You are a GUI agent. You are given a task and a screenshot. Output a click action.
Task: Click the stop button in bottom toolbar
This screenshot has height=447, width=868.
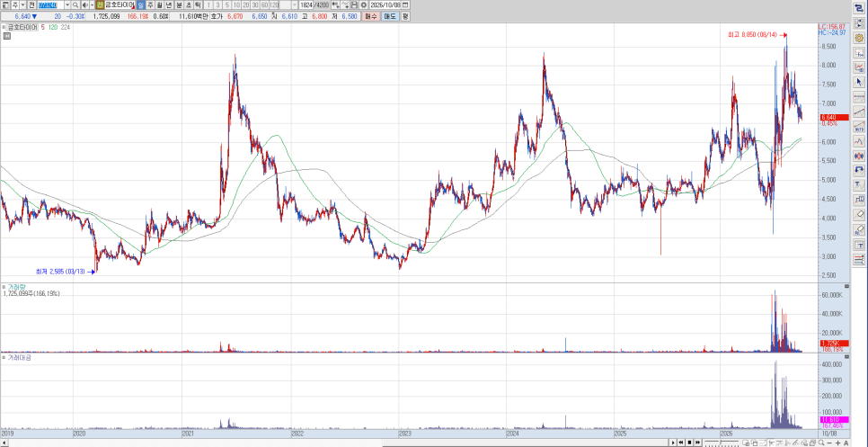tap(690, 443)
